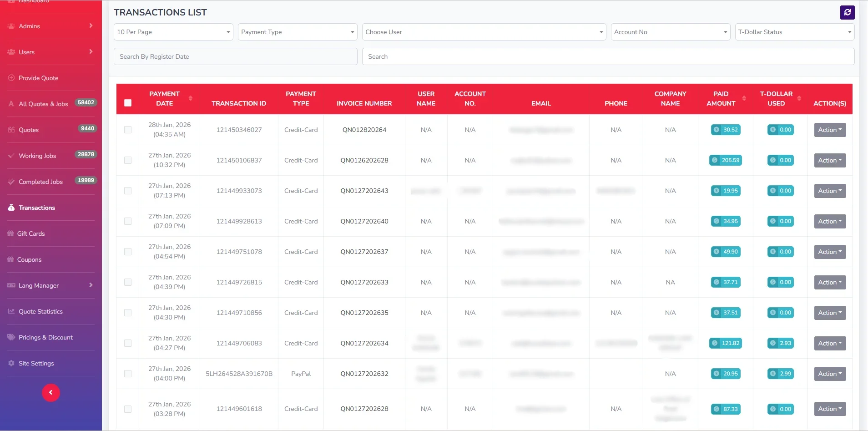Screen dimensions: 868x431
Task: Go to Coupons menu item
Action: pos(29,259)
